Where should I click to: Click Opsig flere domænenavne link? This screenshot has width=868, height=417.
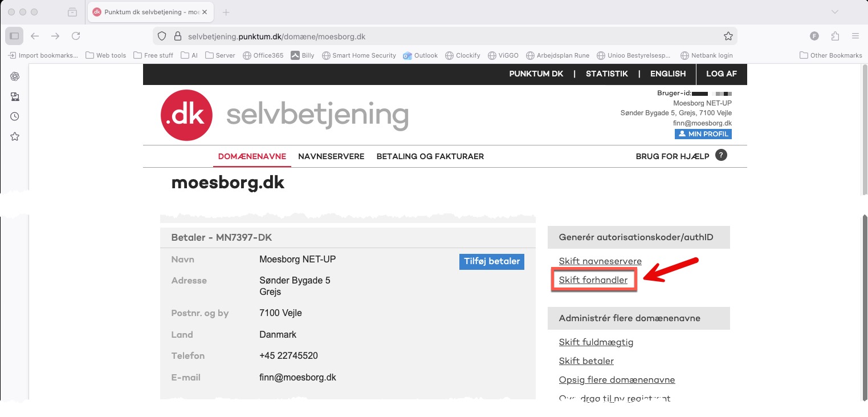pyautogui.click(x=617, y=380)
